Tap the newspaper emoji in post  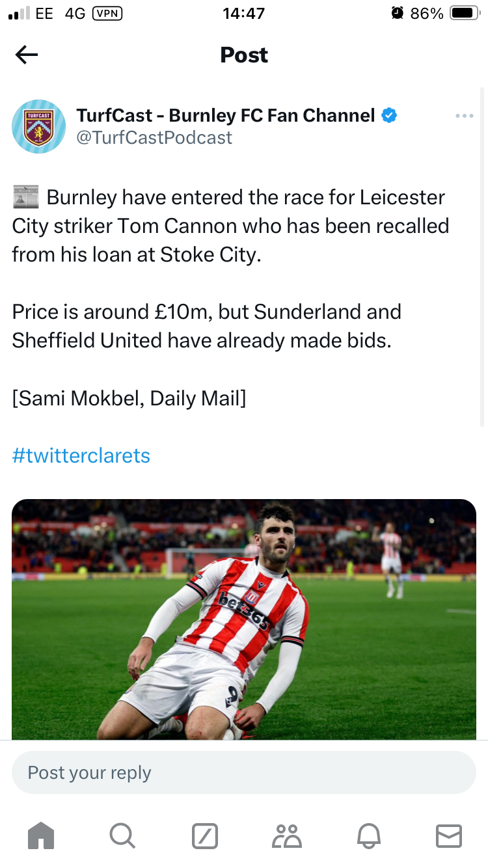26,197
